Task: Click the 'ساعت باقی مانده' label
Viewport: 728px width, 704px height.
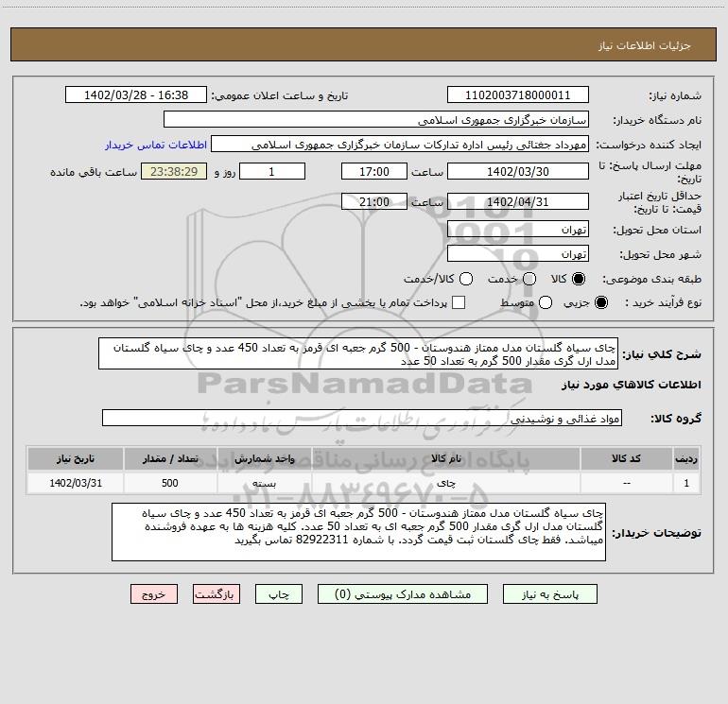Action: [94, 172]
